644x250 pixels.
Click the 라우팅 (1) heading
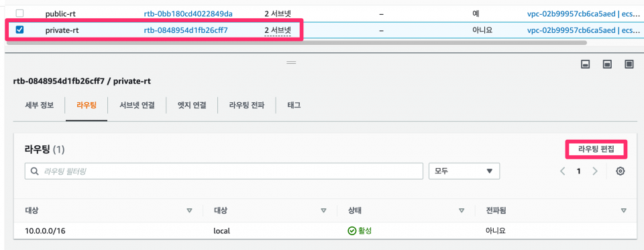tap(44, 150)
